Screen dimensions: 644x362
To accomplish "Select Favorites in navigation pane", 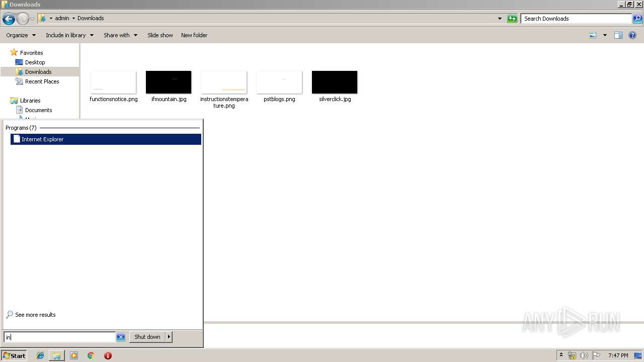I will (31, 53).
